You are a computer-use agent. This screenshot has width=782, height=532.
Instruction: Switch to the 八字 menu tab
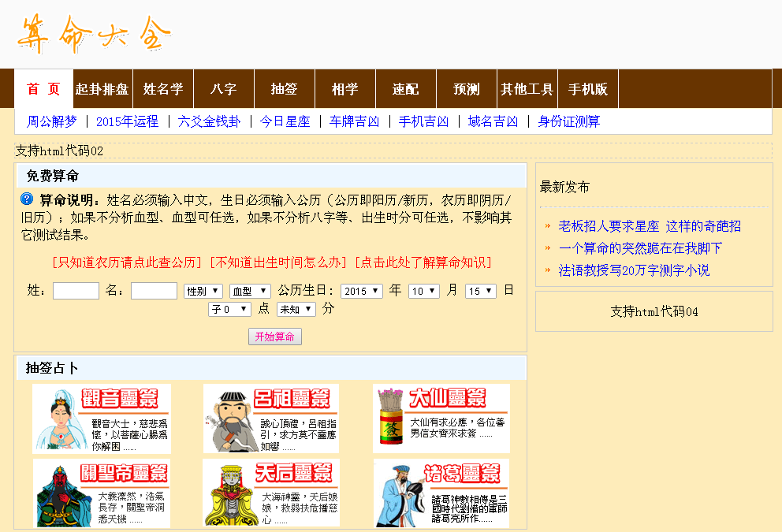(x=223, y=88)
